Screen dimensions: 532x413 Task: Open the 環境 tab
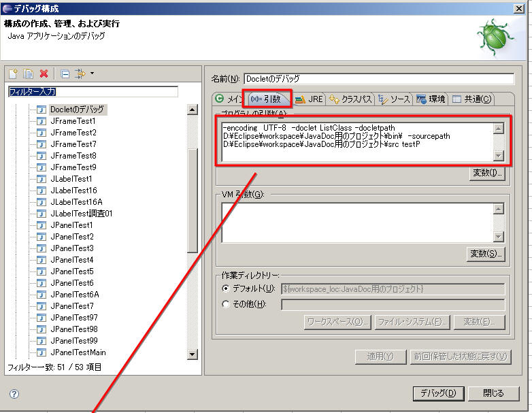point(431,99)
